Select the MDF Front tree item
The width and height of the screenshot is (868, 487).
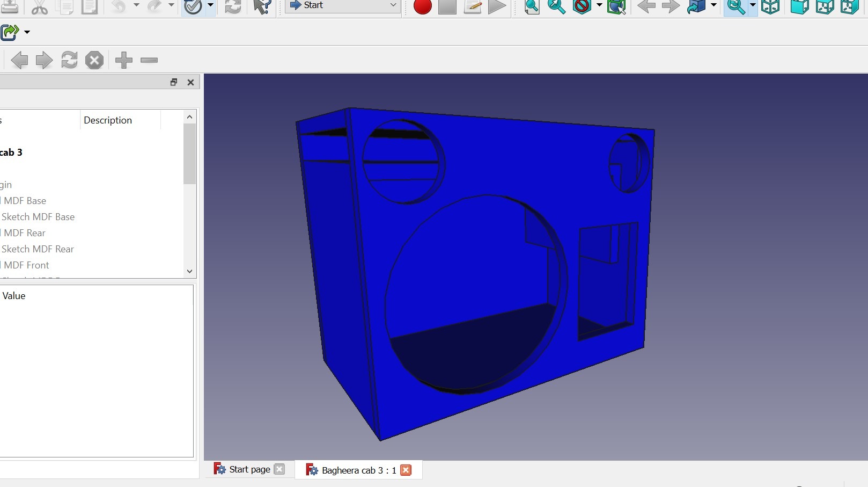(x=26, y=265)
